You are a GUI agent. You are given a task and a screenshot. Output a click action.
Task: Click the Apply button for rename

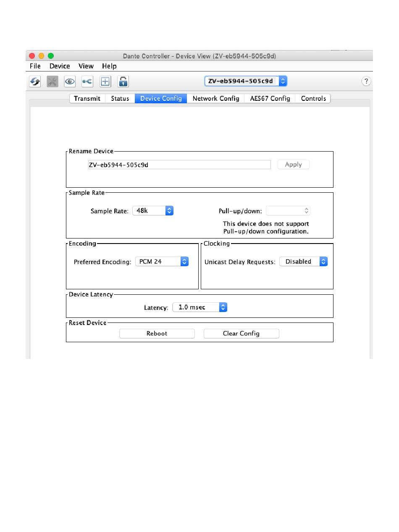click(294, 165)
